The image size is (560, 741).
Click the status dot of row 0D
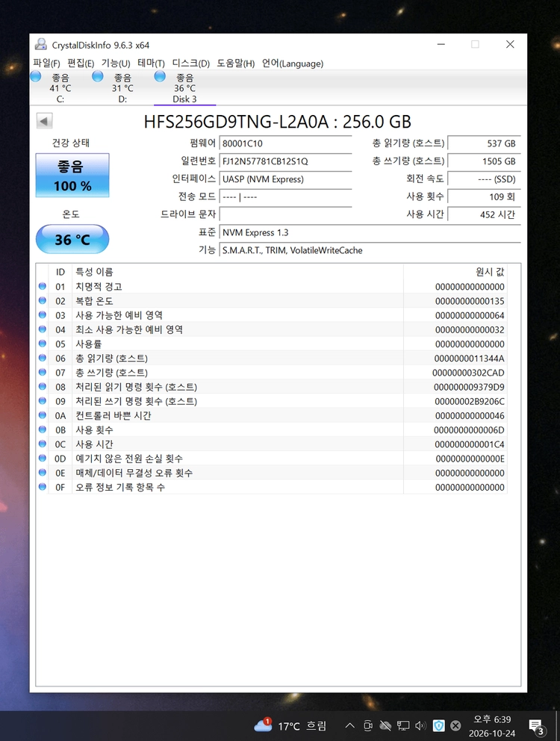(43, 458)
